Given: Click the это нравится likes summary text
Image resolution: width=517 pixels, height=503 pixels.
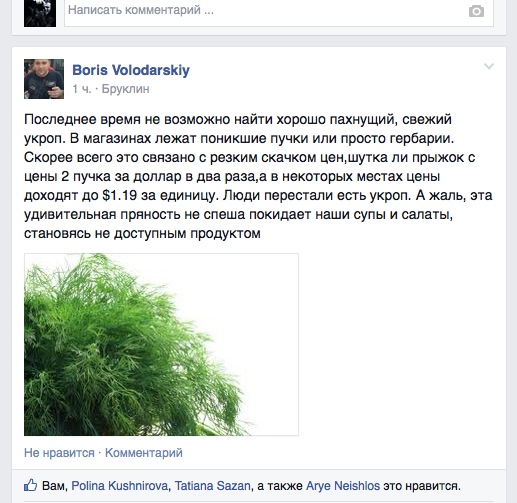Looking at the screenshot, I should click(x=422, y=486).
